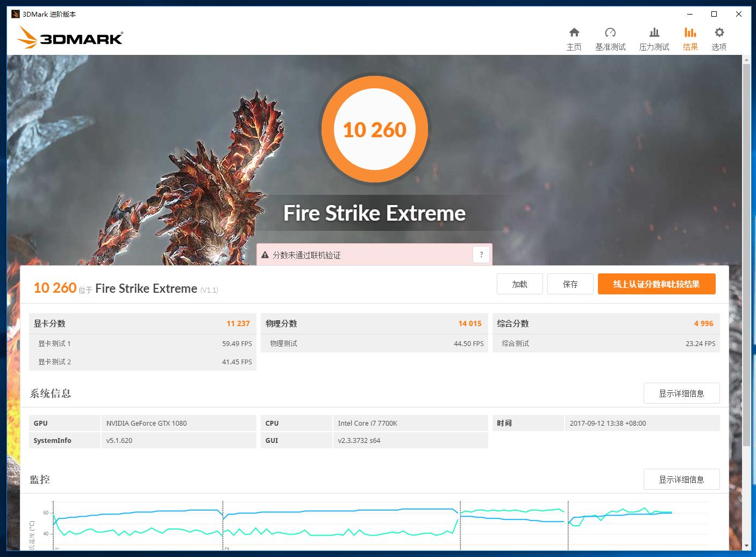Show detailed monitoring info via 显示详细信息

coord(681,480)
